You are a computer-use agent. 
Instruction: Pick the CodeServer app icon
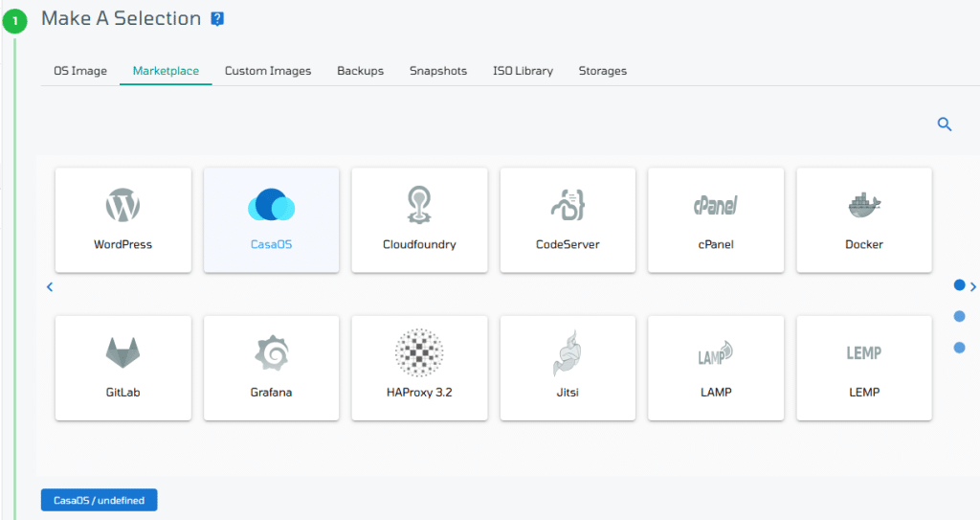point(568,205)
